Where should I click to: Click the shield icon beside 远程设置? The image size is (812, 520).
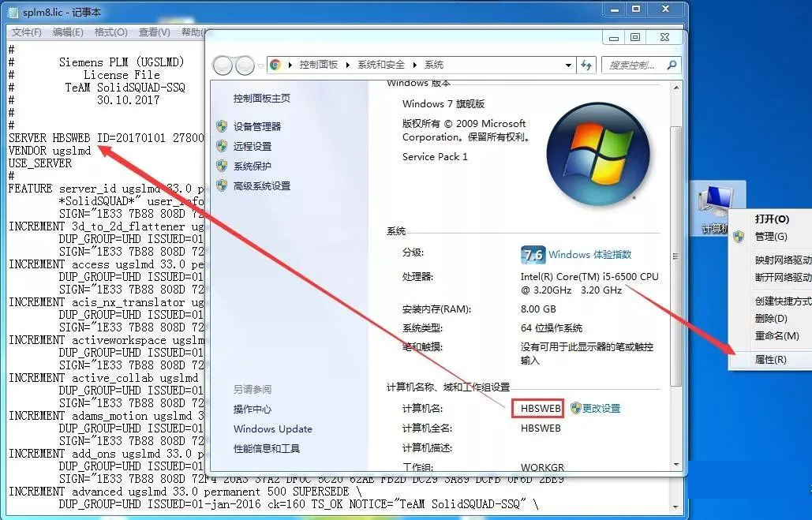(x=222, y=146)
